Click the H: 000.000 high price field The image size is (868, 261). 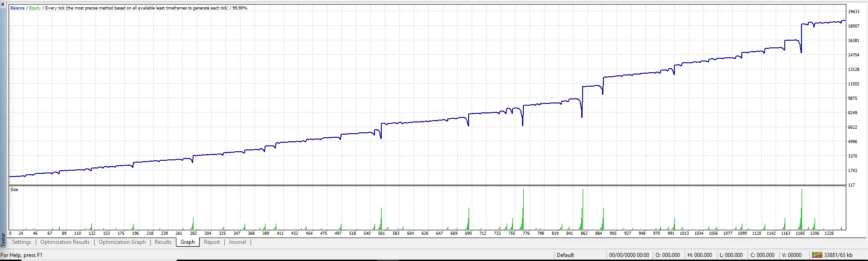coord(700,255)
